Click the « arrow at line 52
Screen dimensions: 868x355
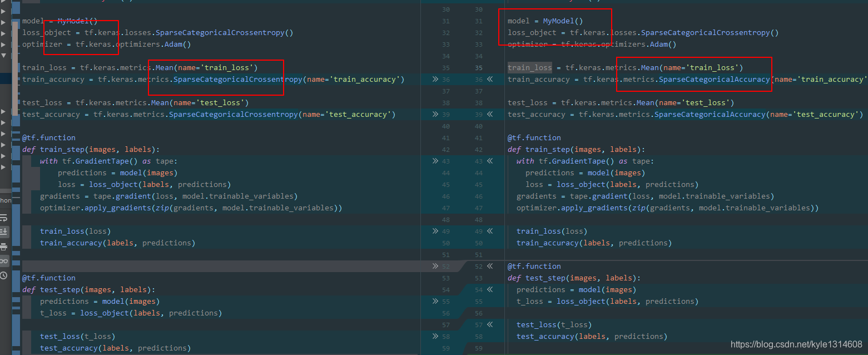coord(490,267)
